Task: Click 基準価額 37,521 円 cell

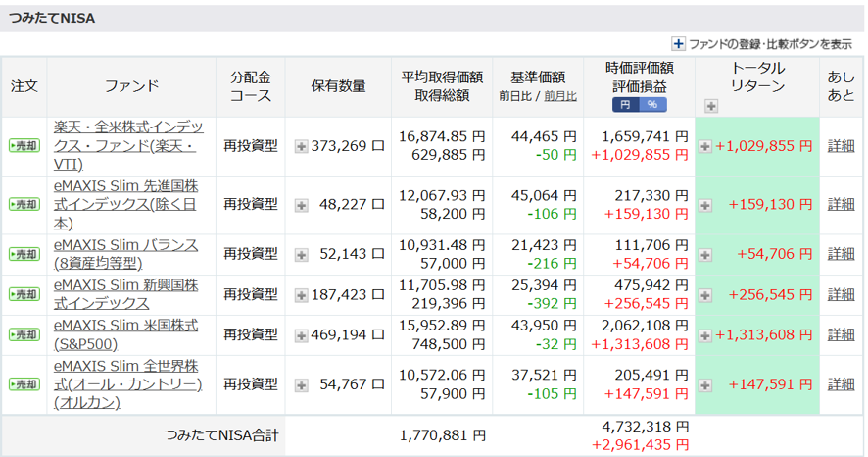Action: click(544, 375)
